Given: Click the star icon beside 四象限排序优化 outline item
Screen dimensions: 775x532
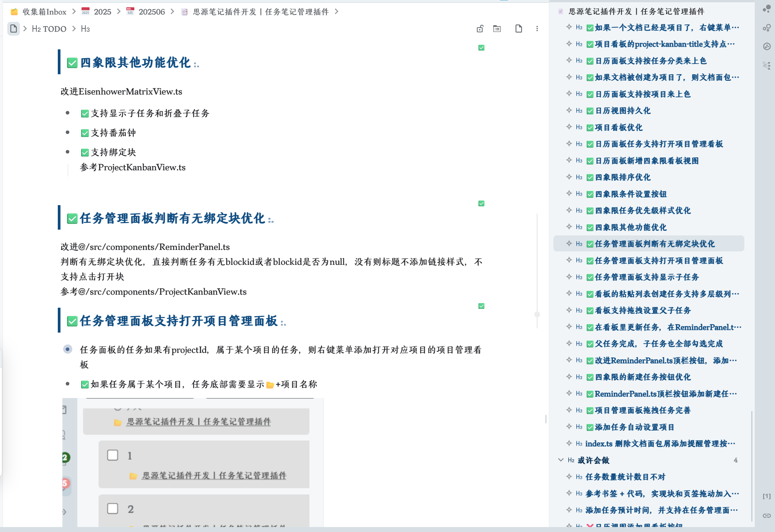Looking at the screenshot, I should tap(569, 177).
